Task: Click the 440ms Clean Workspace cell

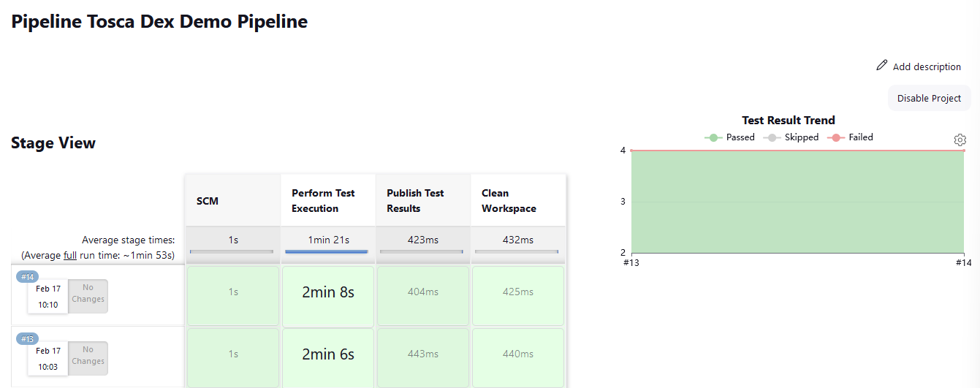Action: coord(517,354)
